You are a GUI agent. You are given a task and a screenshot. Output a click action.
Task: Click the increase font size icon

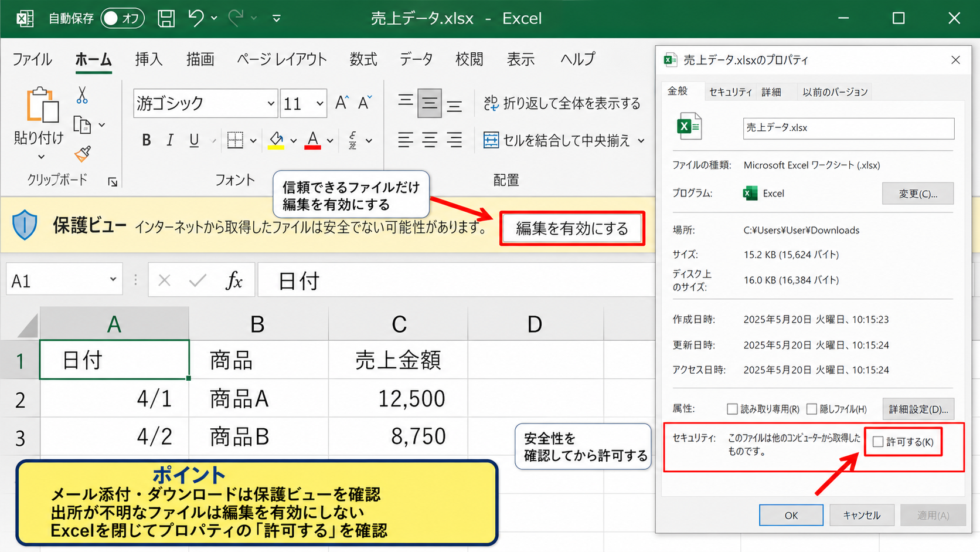tap(342, 103)
